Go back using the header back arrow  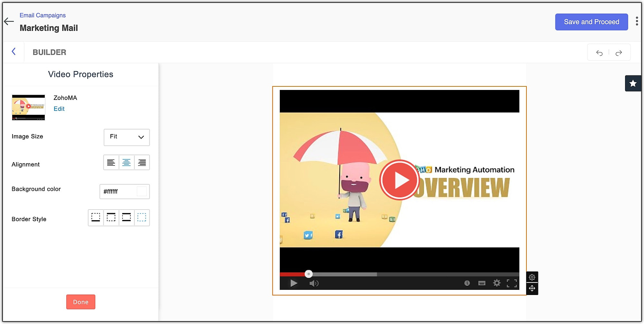click(x=9, y=22)
